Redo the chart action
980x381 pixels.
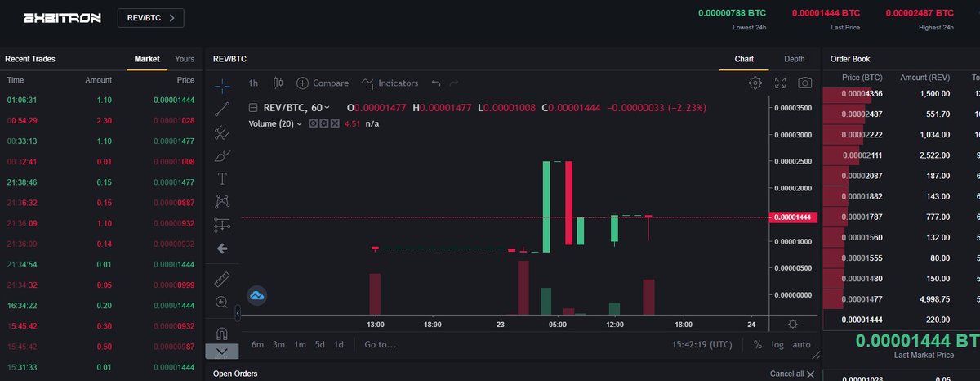[454, 83]
